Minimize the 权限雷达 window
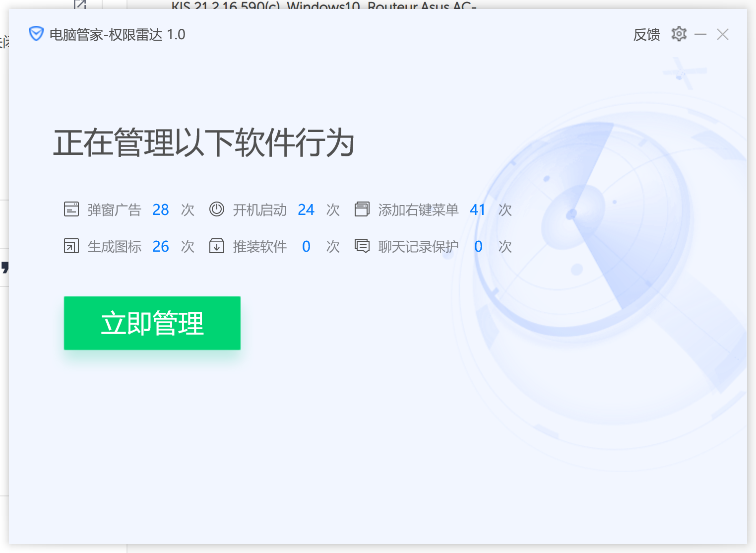Image resolution: width=756 pixels, height=553 pixels. [x=700, y=34]
